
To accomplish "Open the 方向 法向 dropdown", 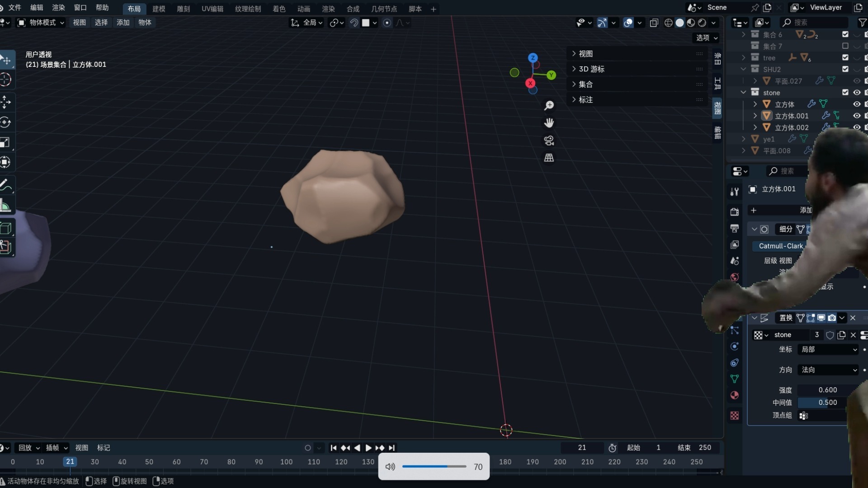I will pyautogui.click(x=828, y=370).
